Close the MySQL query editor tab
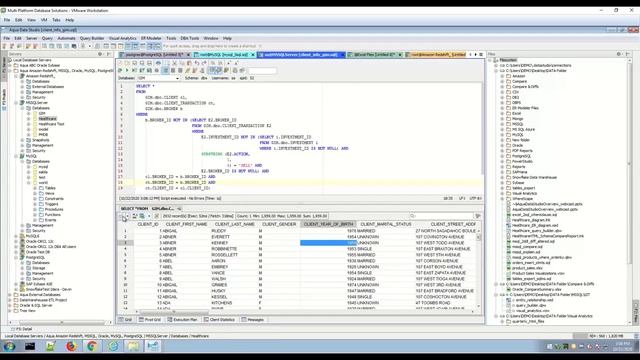 [x=253, y=55]
